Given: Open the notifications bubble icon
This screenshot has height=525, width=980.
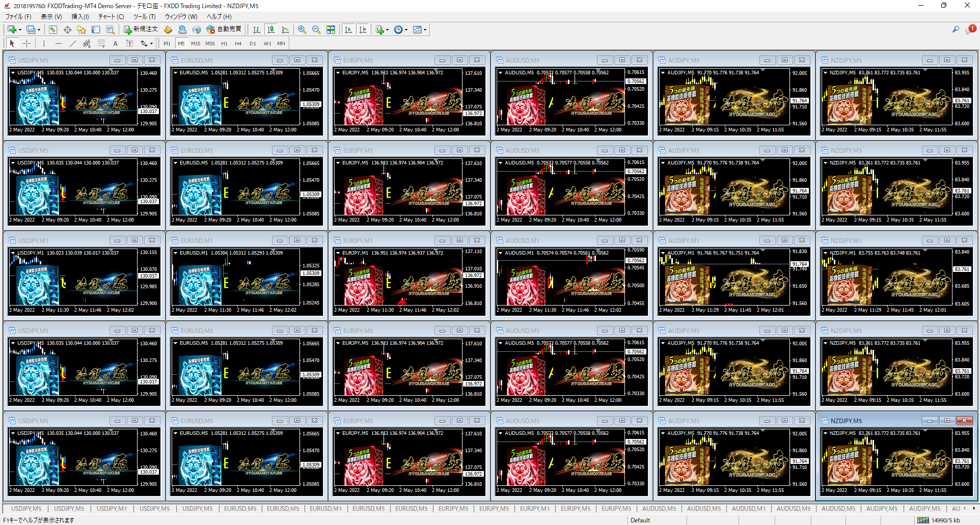Looking at the screenshot, I should click(x=970, y=30).
